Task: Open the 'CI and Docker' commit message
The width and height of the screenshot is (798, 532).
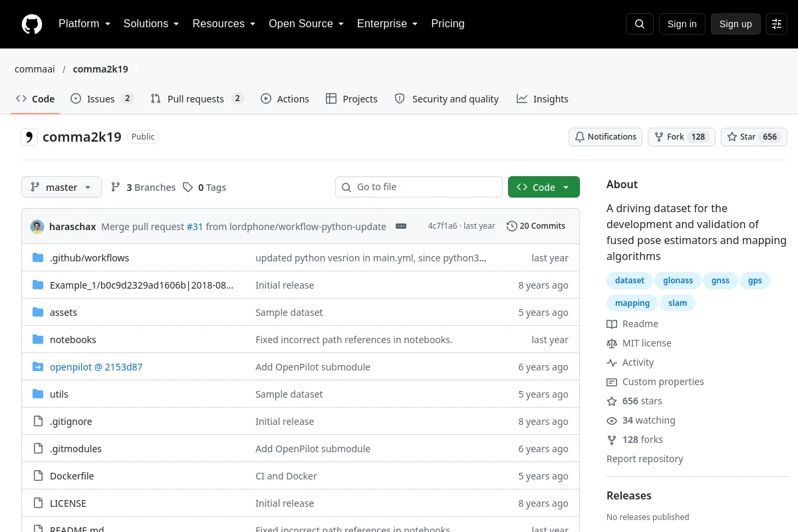Action: (286, 476)
